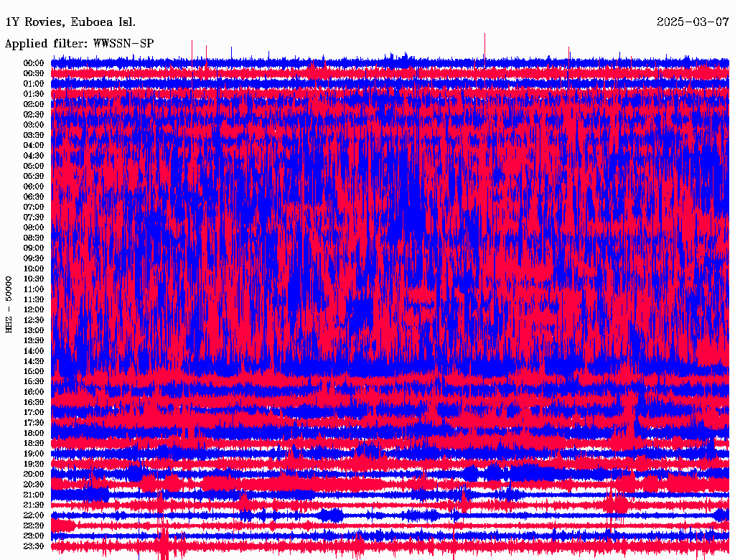Click the 03:00 time row label
Viewport: 735px width, 560px height.
coord(34,125)
